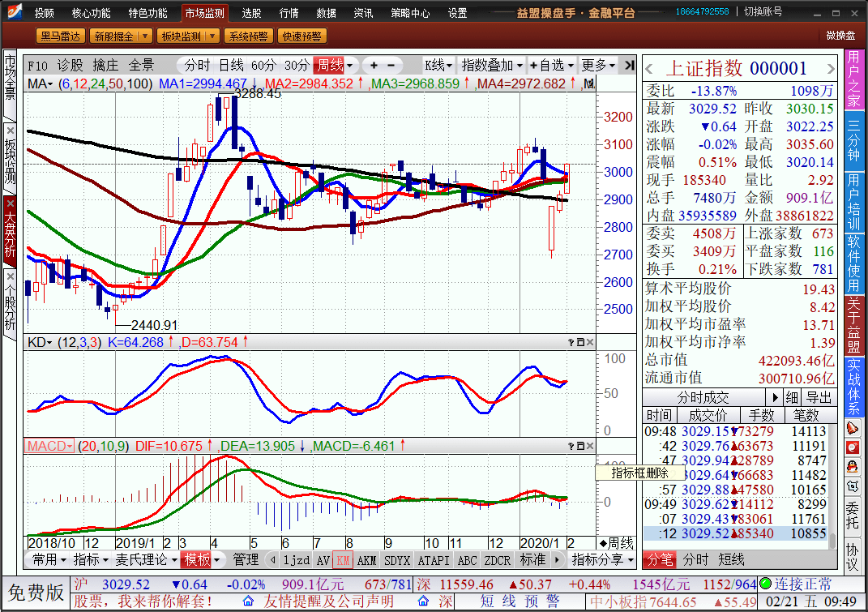Click the 细 detail button

(792, 397)
